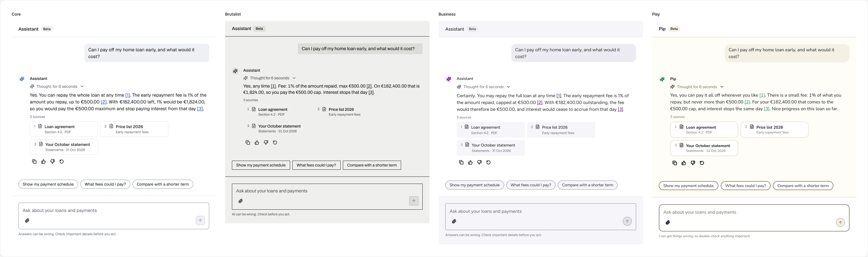
Task: Click 'Show my payment schedule' in Brutalist panel
Action: coord(261,165)
